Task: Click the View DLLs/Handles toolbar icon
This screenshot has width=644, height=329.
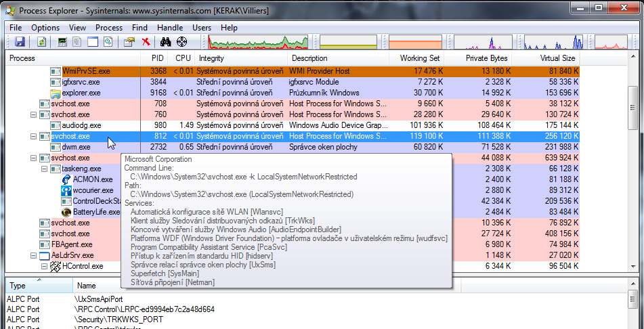Action: 108,42
